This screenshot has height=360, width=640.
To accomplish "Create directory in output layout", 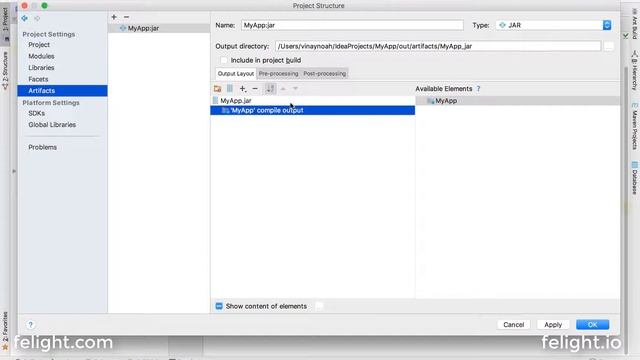I will coord(217,89).
